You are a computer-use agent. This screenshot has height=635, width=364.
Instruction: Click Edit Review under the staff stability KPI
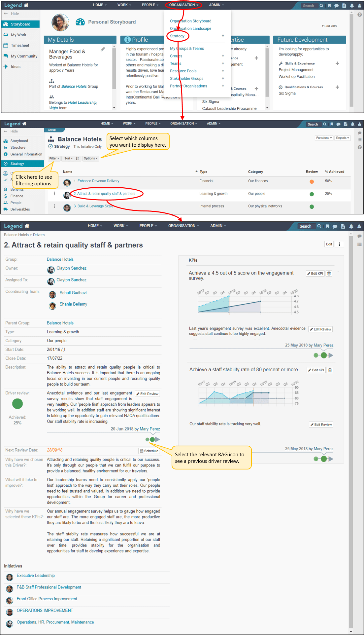pyautogui.click(x=321, y=425)
